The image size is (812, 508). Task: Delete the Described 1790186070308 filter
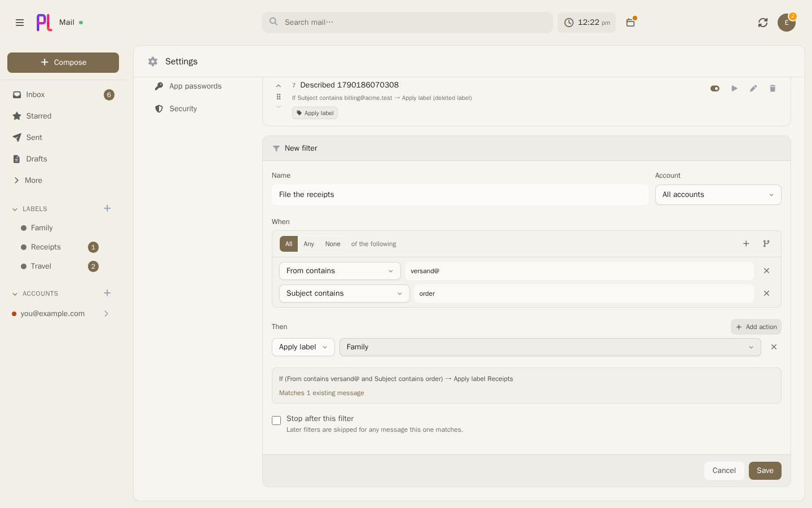773,89
